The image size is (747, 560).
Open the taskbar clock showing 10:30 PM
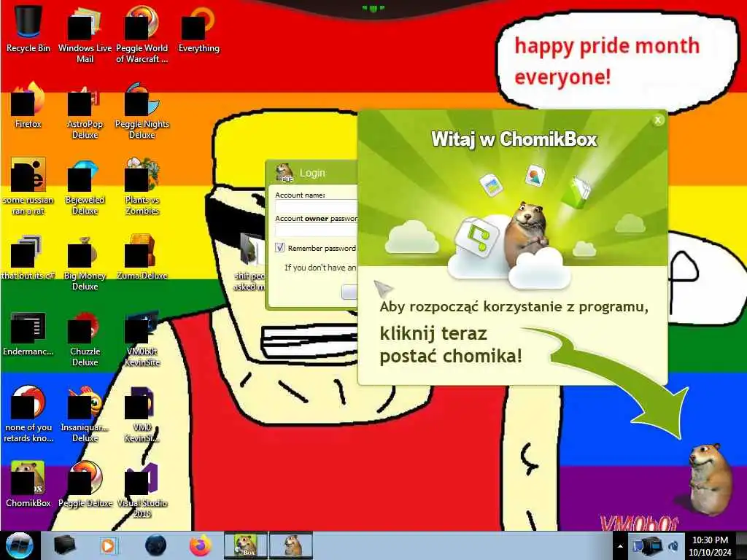[x=710, y=546]
